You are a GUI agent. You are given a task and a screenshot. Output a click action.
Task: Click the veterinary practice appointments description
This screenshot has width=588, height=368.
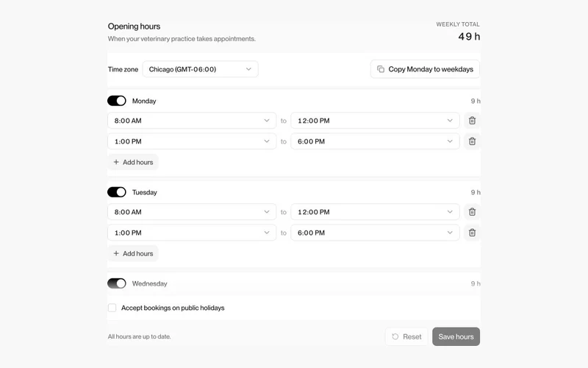[182, 39]
